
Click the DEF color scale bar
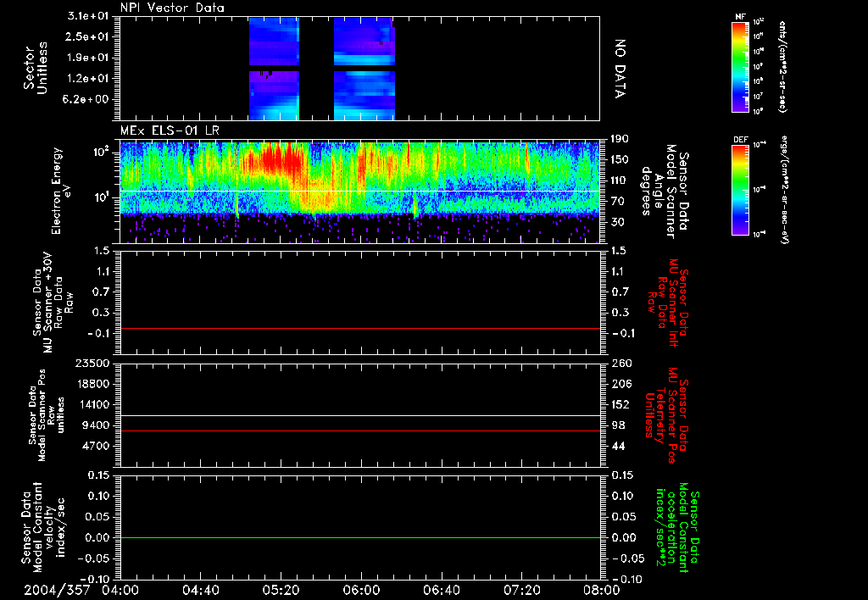739,190
